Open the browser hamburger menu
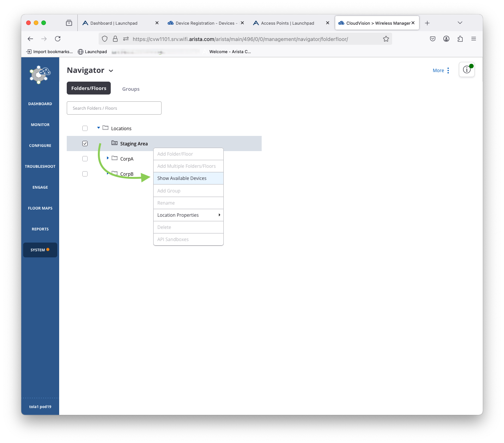The width and height of the screenshot is (504, 443). [x=473, y=39]
